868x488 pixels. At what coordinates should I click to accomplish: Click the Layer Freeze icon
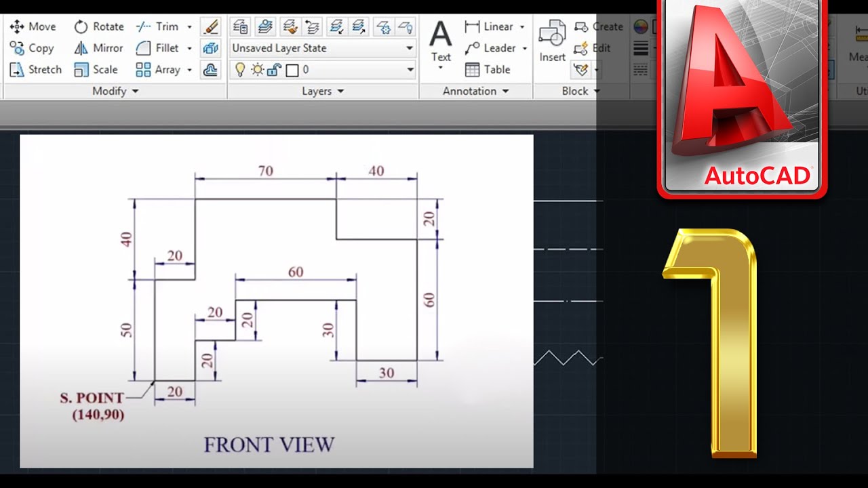click(383, 26)
